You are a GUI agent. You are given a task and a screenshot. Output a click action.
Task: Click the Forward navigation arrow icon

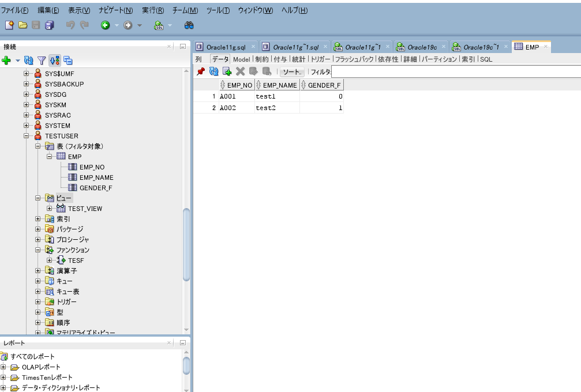click(x=128, y=25)
